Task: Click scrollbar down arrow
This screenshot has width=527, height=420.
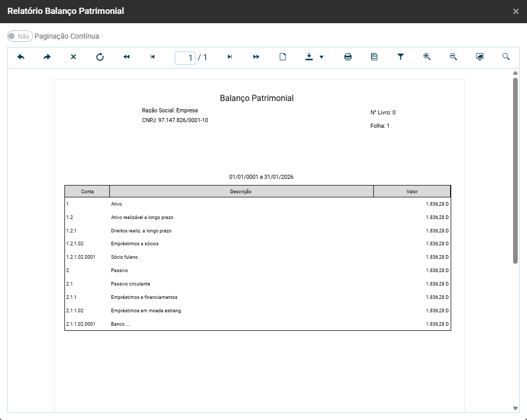Action: [515, 408]
